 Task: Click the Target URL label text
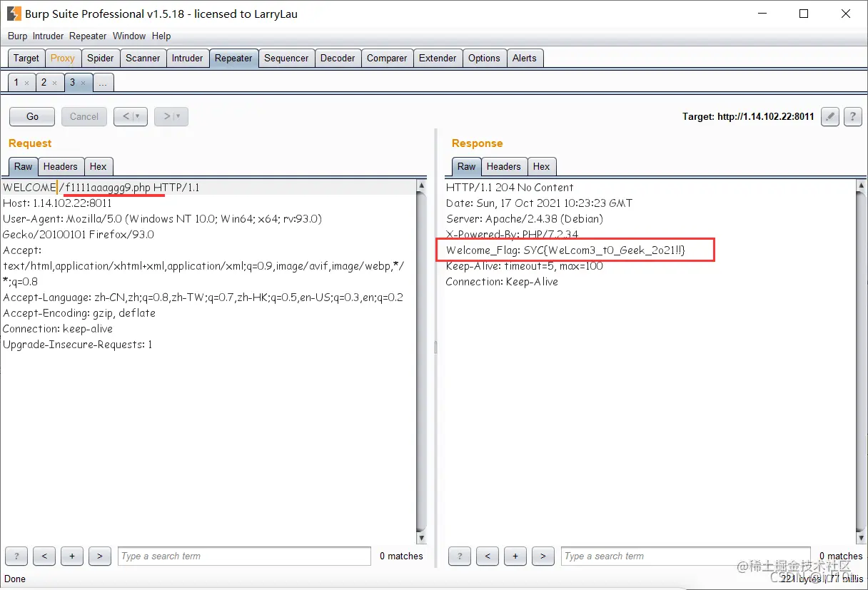pyautogui.click(x=748, y=117)
